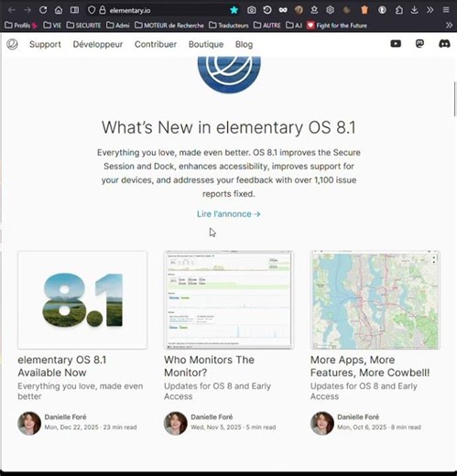
Task: Click Danielle Foré avatar on Oct 6 post
Action: pos(322,423)
